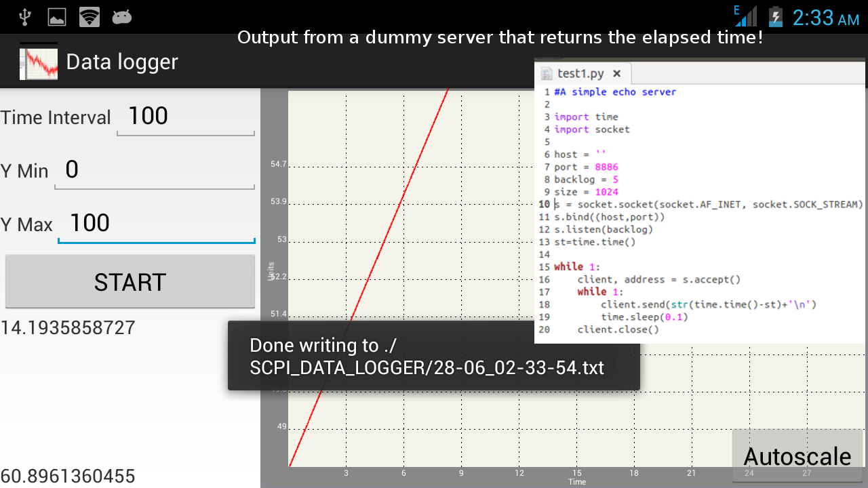Tap the mobile signal strength icon
Viewport: 868px width, 488px height.
[746, 16]
